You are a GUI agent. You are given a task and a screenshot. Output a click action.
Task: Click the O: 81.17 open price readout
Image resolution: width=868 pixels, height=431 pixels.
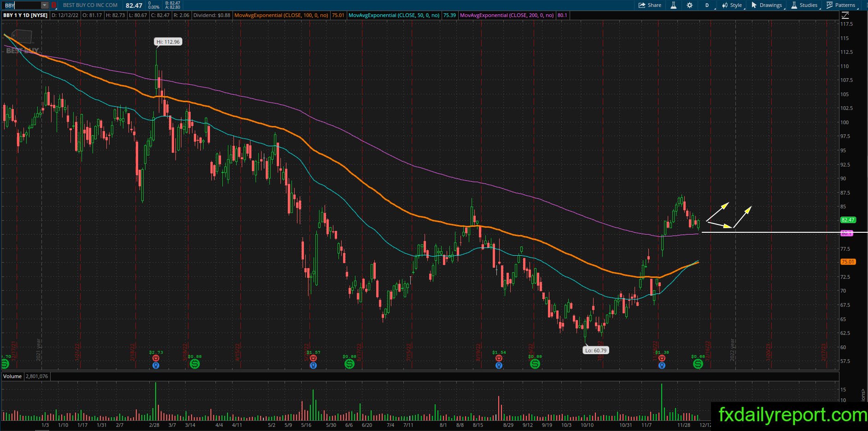click(x=92, y=15)
